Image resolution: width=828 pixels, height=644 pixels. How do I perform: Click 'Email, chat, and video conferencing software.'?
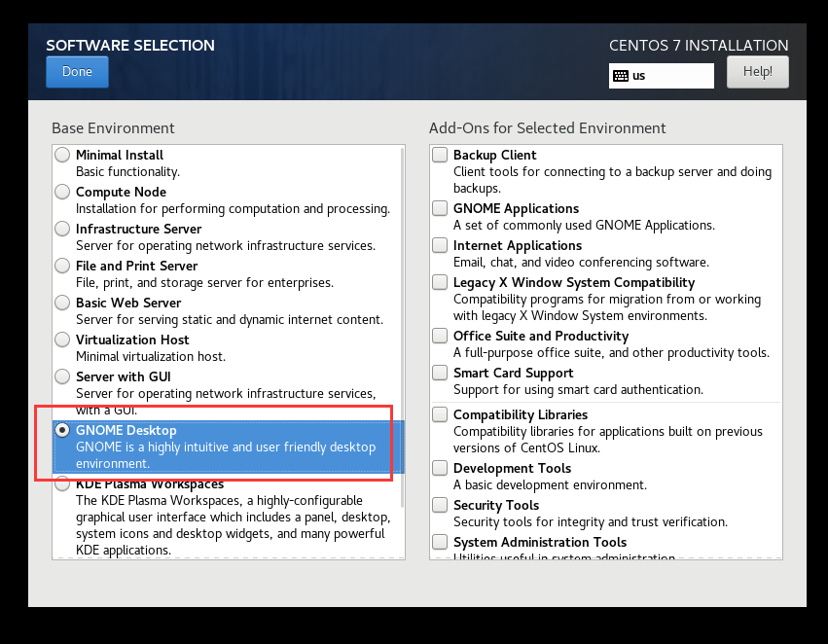click(x=581, y=263)
